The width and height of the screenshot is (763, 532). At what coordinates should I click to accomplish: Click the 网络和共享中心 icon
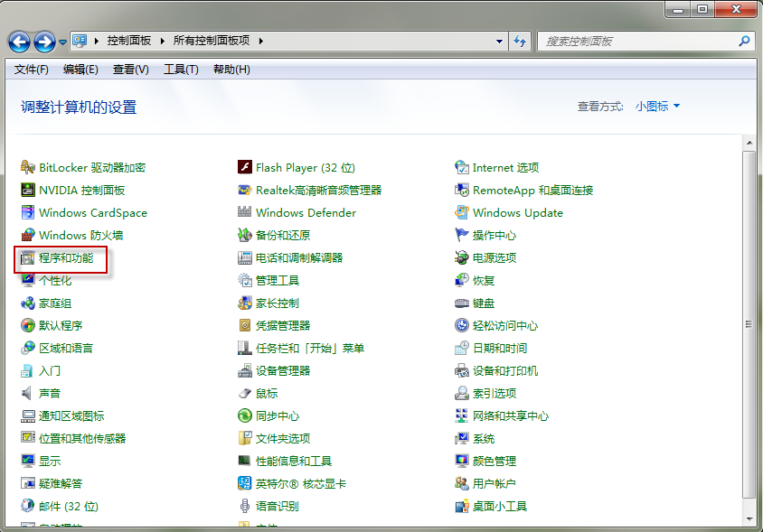(x=461, y=415)
